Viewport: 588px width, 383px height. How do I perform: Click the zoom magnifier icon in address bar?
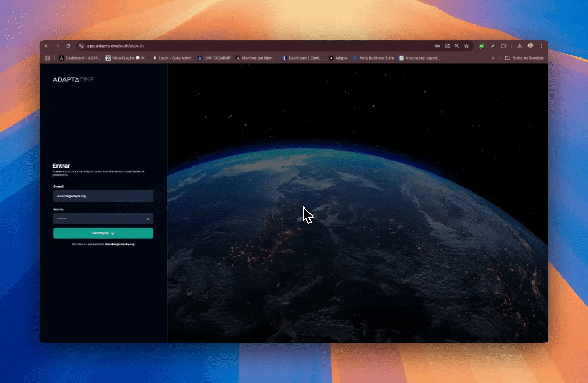click(456, 46)
